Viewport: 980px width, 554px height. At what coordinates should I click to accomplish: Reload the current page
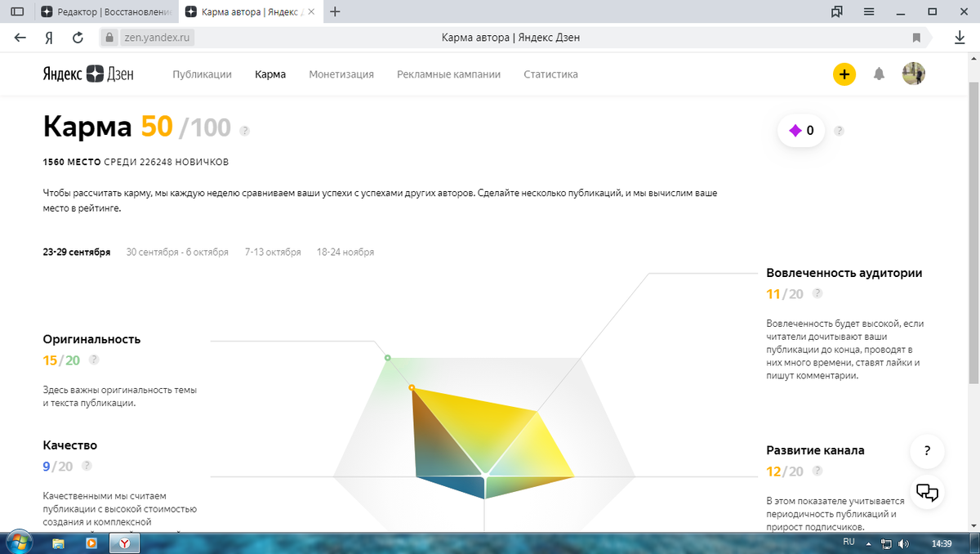[x=78, y=38]
